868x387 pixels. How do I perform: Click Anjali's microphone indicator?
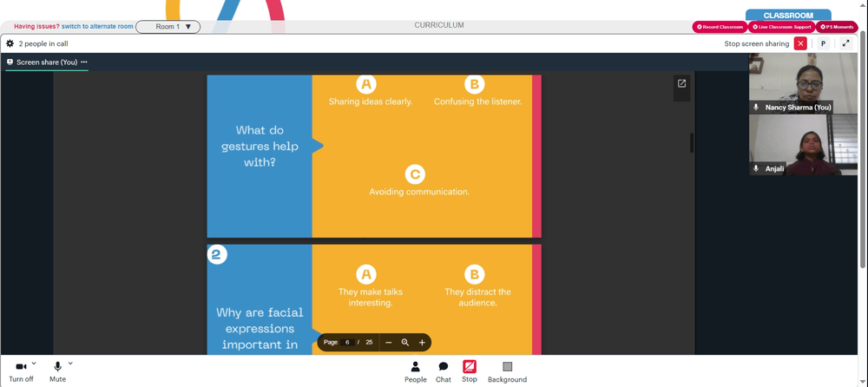pyautogui.click(x=756, y=168)
